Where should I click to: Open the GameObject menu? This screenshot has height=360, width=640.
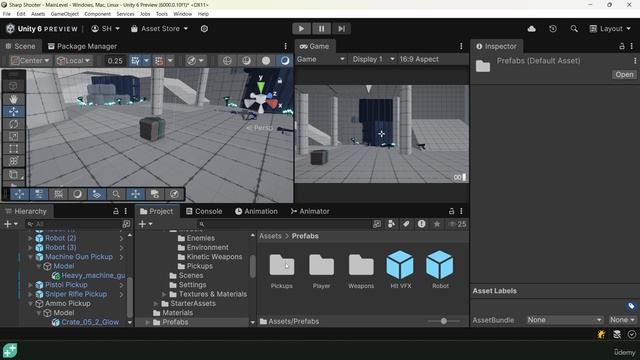pos(64,14)
